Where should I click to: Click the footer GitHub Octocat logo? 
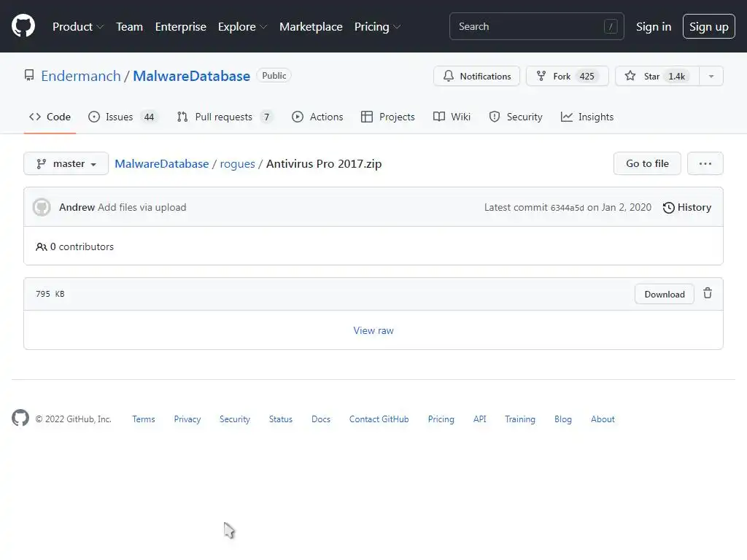(x=20, y=418)
